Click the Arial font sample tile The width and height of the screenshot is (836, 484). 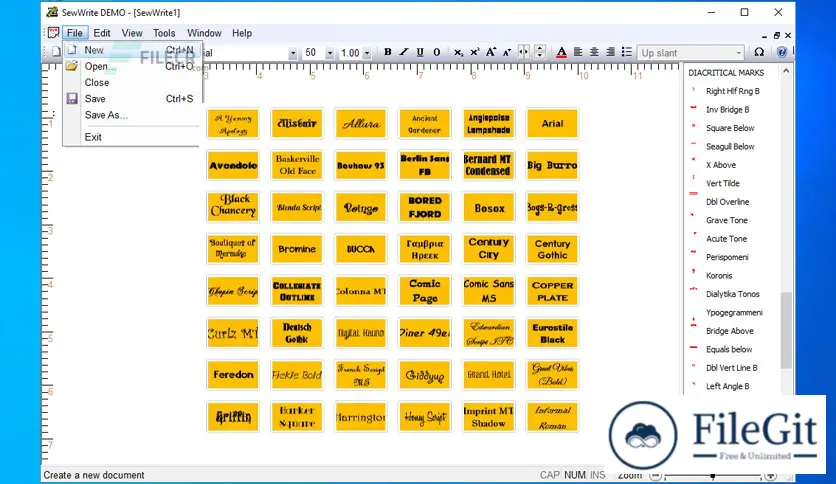click(552, 124)
